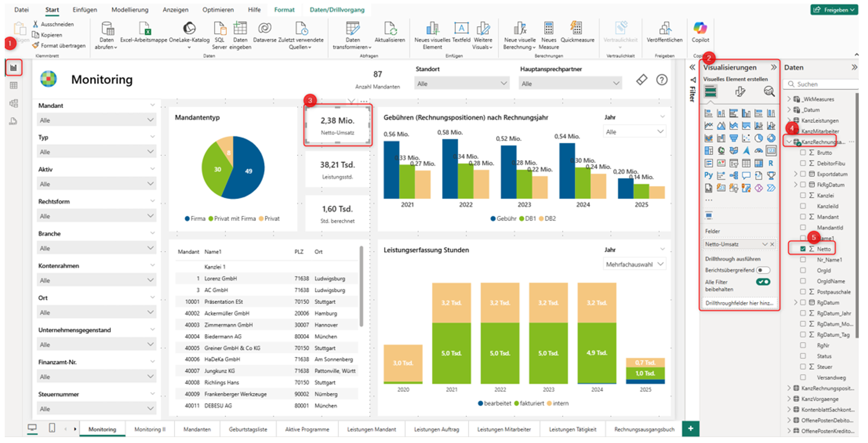Screen dimensions: 868x443
Task: Click Ausschneiden in the clipboard group
Action: [53, 24]
